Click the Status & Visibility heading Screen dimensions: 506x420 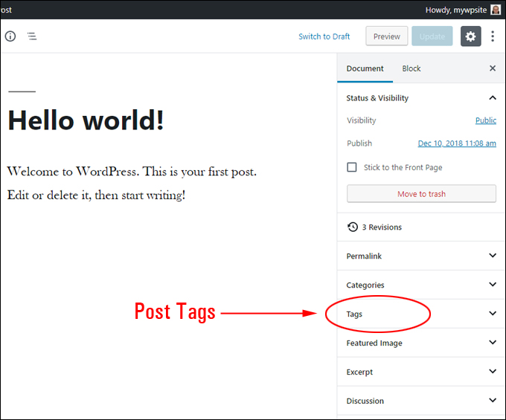(377, 98)
